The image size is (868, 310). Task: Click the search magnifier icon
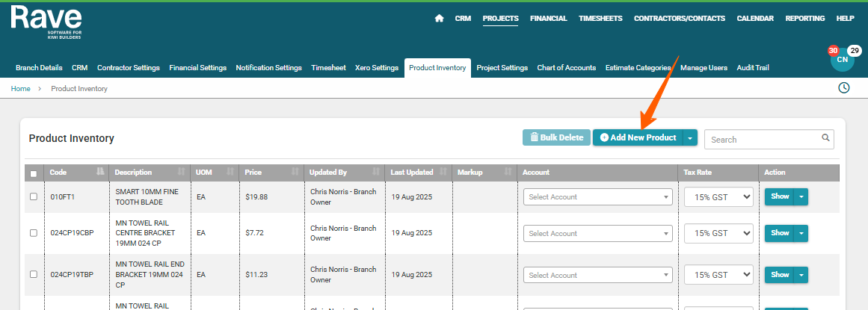pos(825,138)
